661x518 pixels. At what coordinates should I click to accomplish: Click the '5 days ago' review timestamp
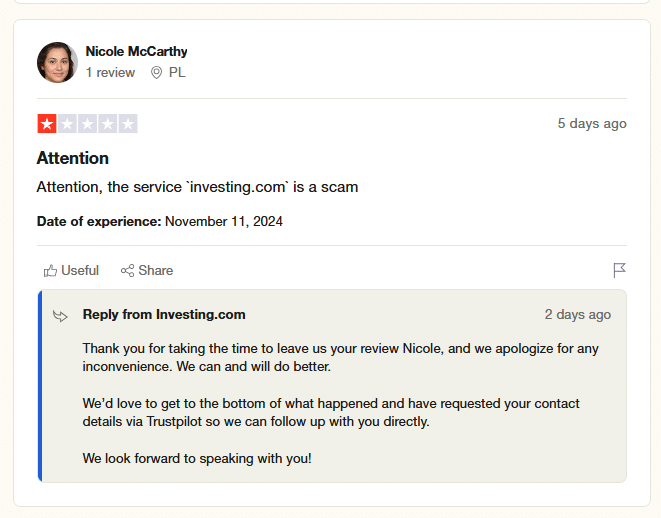point(592,123)
